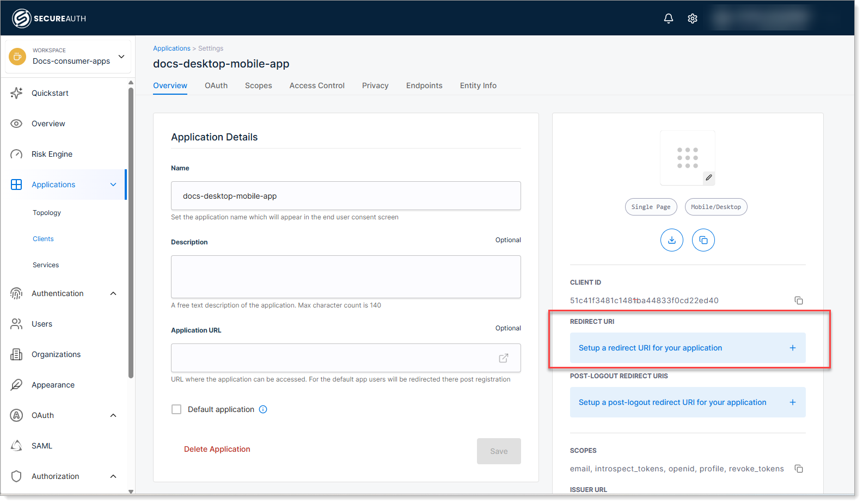Click the download configuration icon
863x504 pixels.
coord(672,240)
